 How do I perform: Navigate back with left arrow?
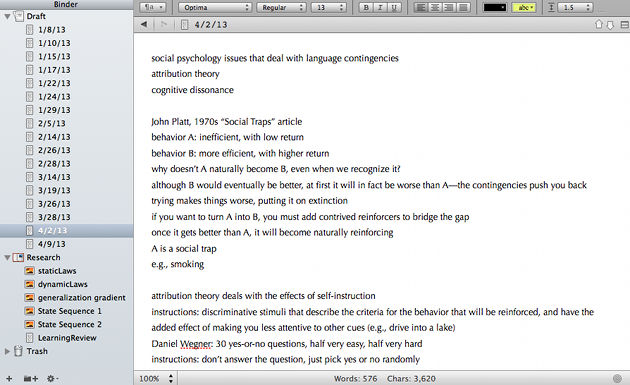[x=144, y=25]
